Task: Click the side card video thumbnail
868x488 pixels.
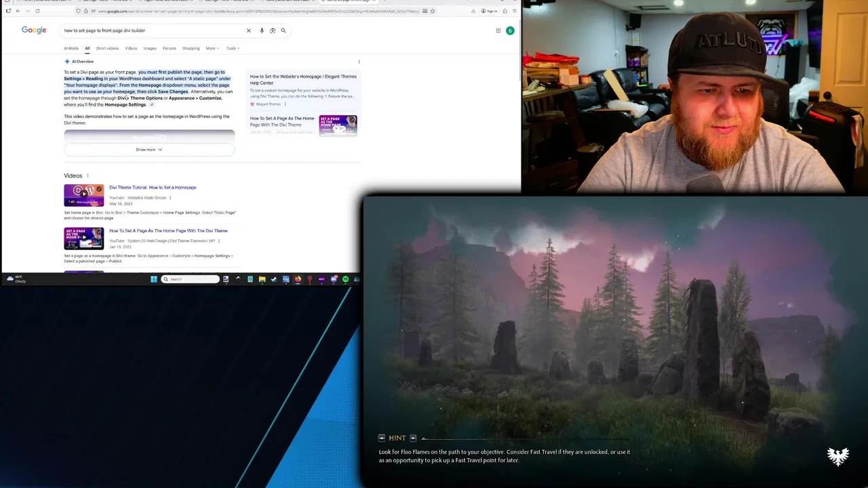Action: pyautogui.click(x=338, y=125)
